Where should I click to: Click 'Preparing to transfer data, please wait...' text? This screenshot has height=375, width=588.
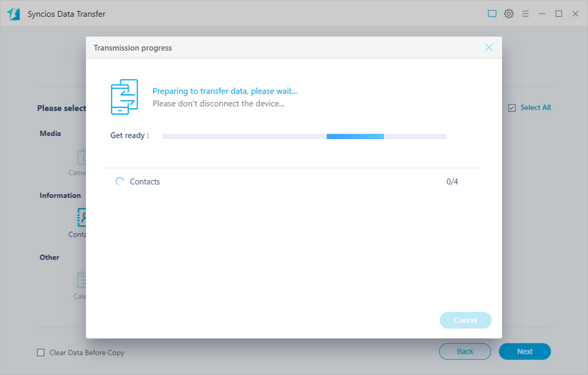[225, 91]
